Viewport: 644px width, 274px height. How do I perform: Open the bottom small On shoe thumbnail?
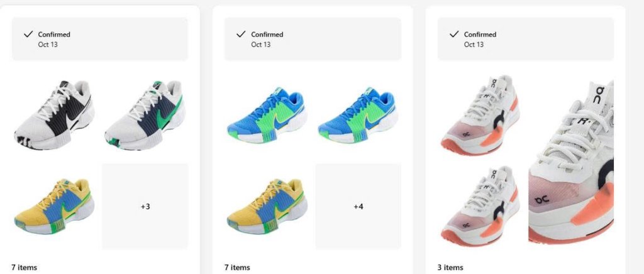(480, 206)
